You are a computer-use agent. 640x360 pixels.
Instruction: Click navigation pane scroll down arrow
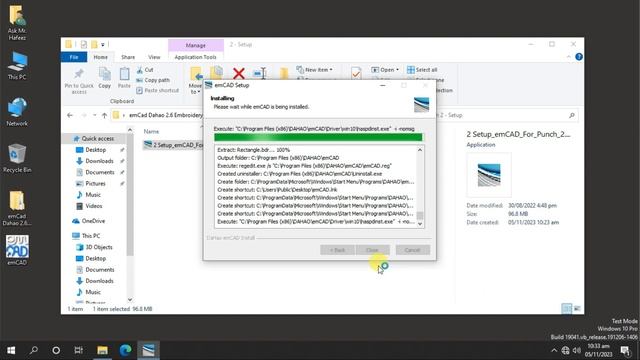pyautogui.click(x=130, y=300)
